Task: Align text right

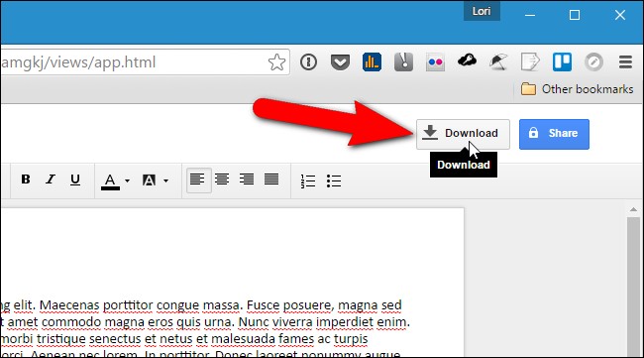Action: (247, 179)
